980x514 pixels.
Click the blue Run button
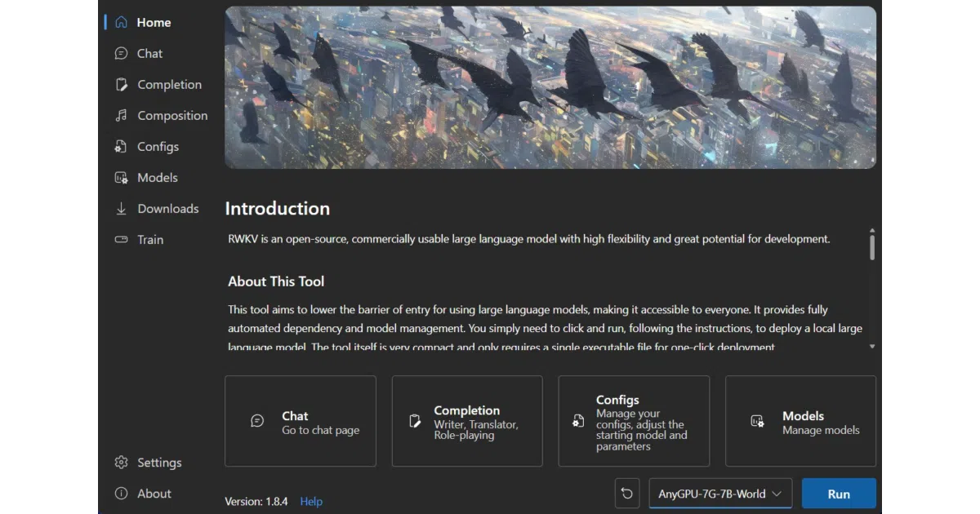(839, 494)
